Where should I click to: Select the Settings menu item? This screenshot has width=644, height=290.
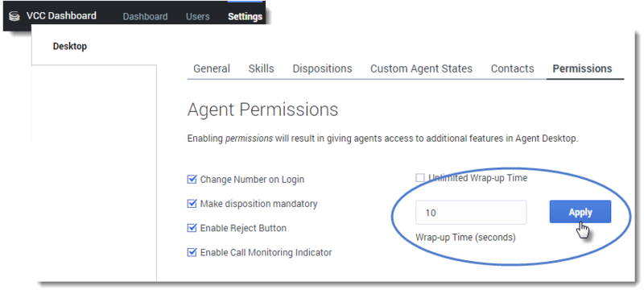245,16
